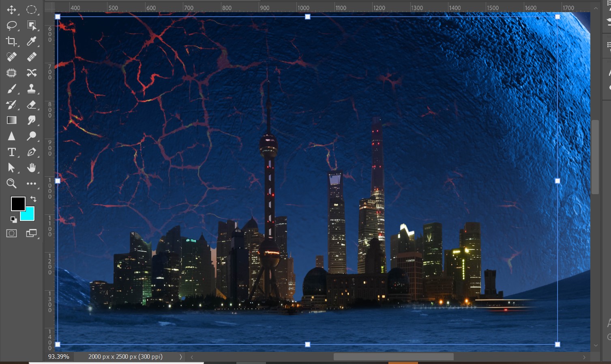611x364 pixels.
Task: Click the vertical scrollbar down arrow
Action: (x=596, y=346)
